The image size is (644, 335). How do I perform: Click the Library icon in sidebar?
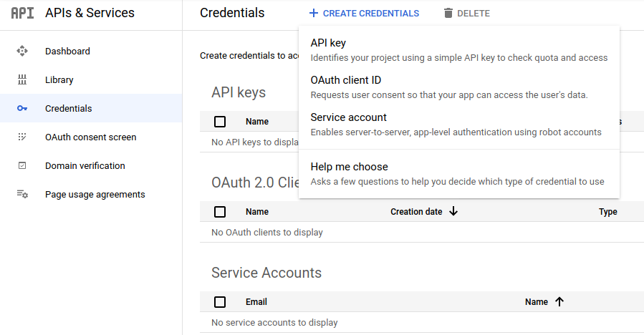[22, 80]
